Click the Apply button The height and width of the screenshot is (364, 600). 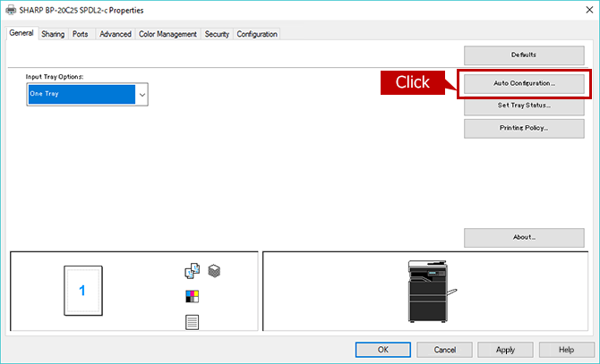pos(505,350)
